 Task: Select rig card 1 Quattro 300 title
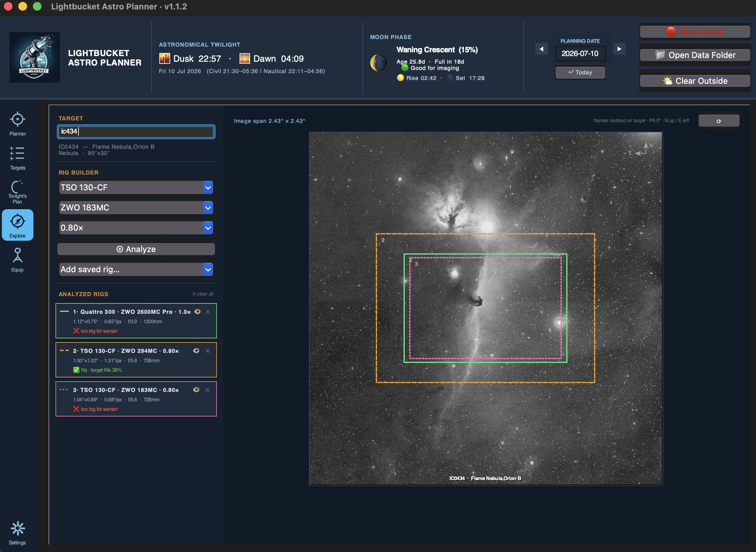click(132, 312)
